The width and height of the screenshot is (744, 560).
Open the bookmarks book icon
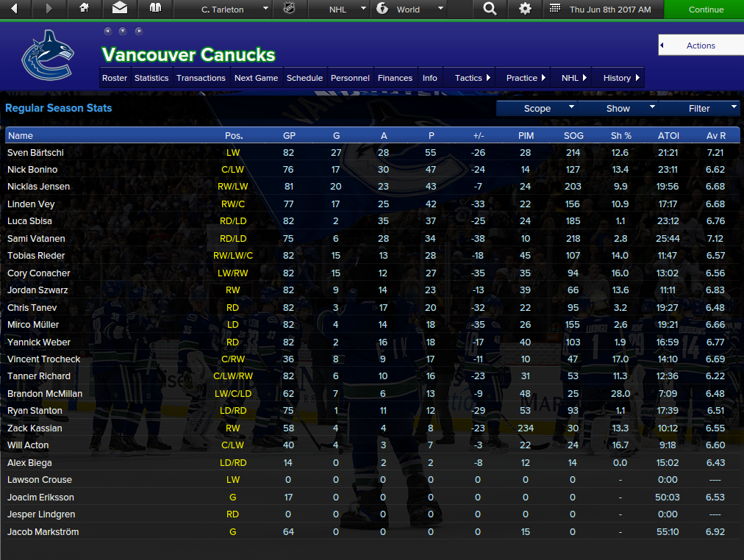tap(155, 8)
